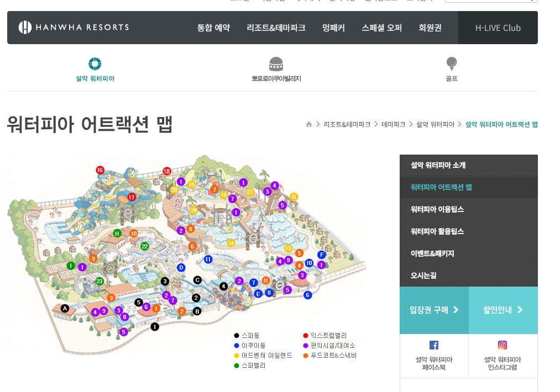Select the 골프 golf ball icon
560x392 pixels.
pyautogui.click(x=452, y=64)
